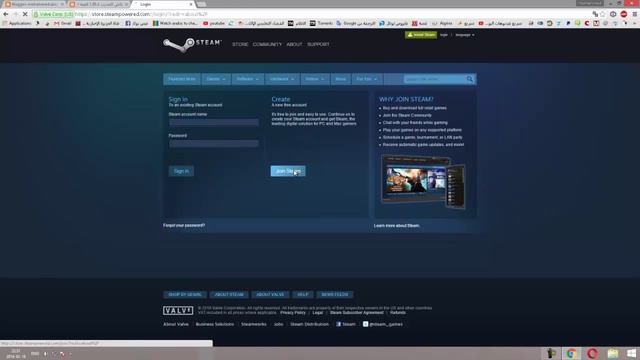Open the Refunds link in footer
640x360 pixels.
pos(398,313)
